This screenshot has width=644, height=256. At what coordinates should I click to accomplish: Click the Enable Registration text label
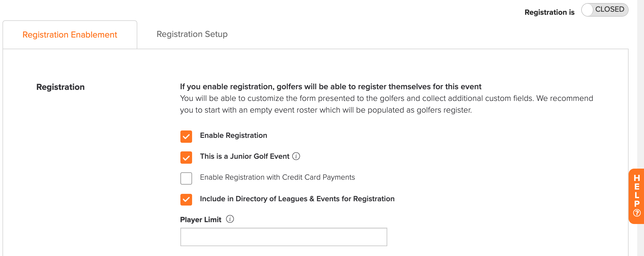click(x=234, y=135)
